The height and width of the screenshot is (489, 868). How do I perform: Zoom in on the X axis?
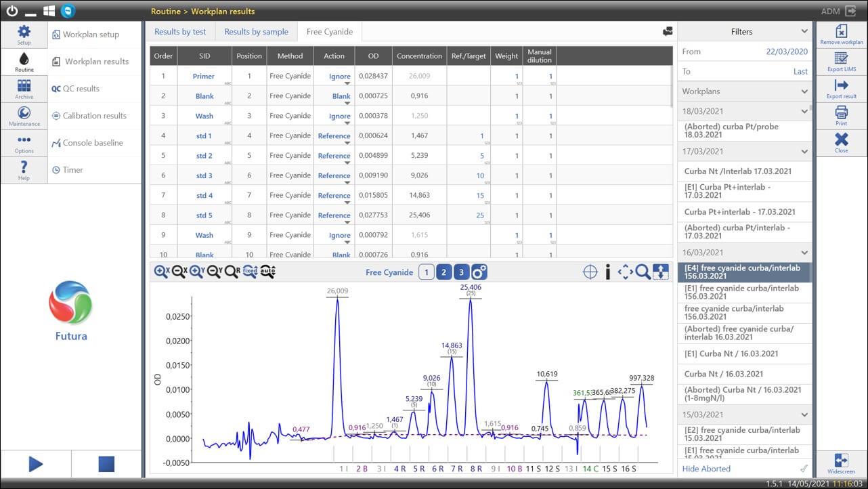click(x=161, y=272)
